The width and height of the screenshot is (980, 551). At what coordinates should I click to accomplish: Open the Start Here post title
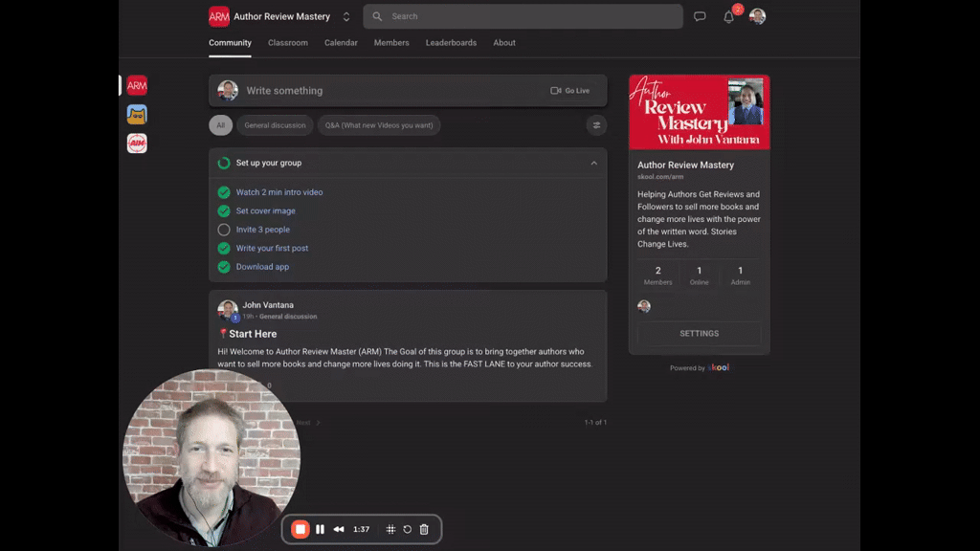tap(253, 334)
